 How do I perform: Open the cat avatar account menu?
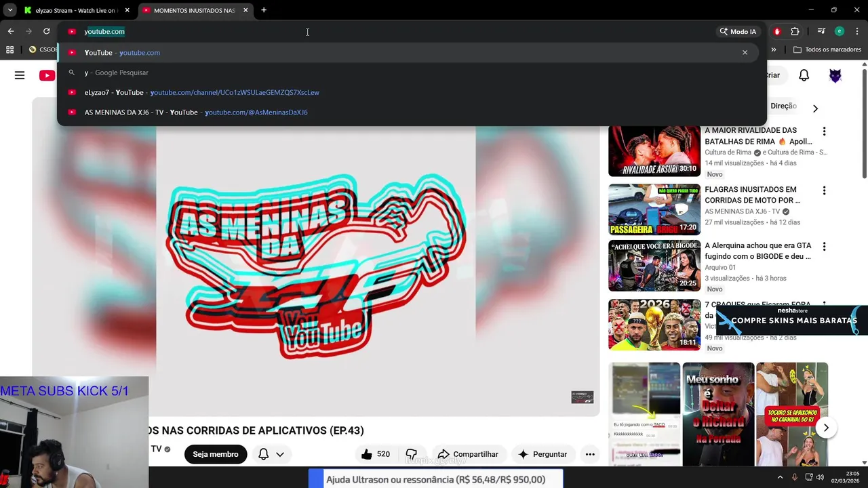pyautogui.click(x=835, y=75)
